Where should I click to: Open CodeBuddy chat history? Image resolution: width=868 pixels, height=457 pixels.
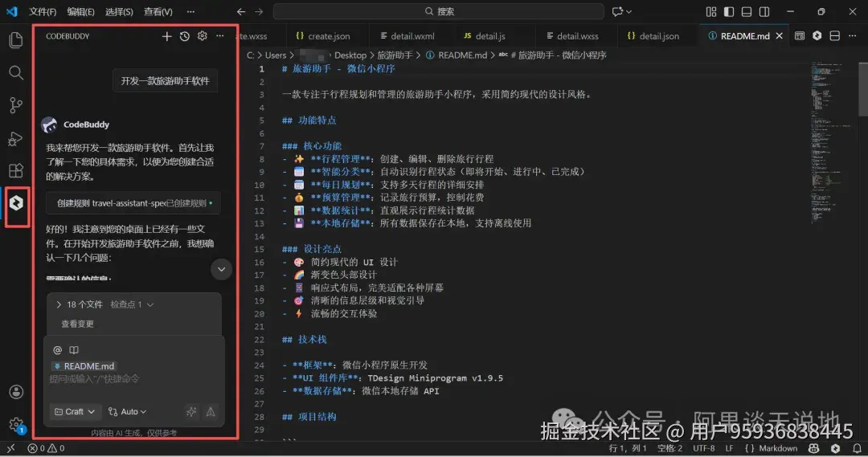point(184,36)
